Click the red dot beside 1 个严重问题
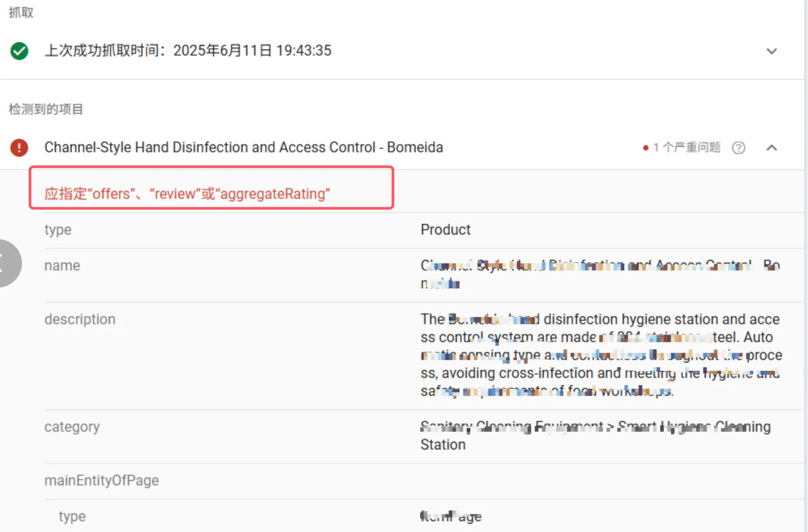 pos(645,148)
